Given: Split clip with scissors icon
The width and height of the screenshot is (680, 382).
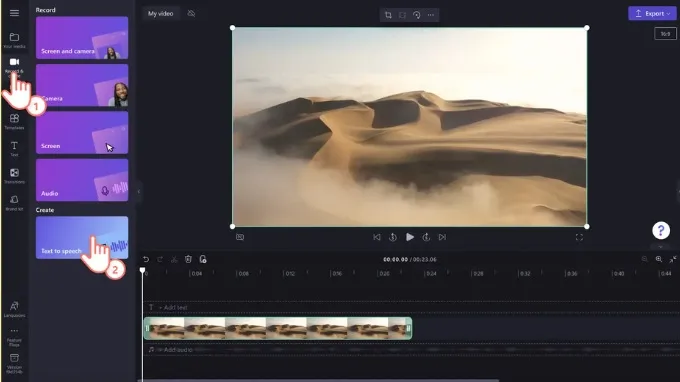Looking at the screenshot, I should [x=174, y=259].
